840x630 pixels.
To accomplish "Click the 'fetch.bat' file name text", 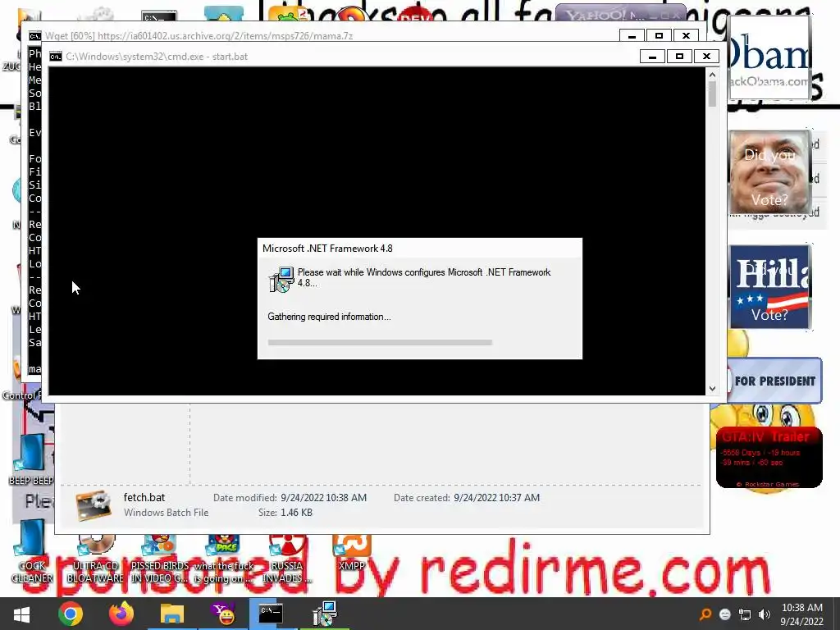I will [144, 497].
